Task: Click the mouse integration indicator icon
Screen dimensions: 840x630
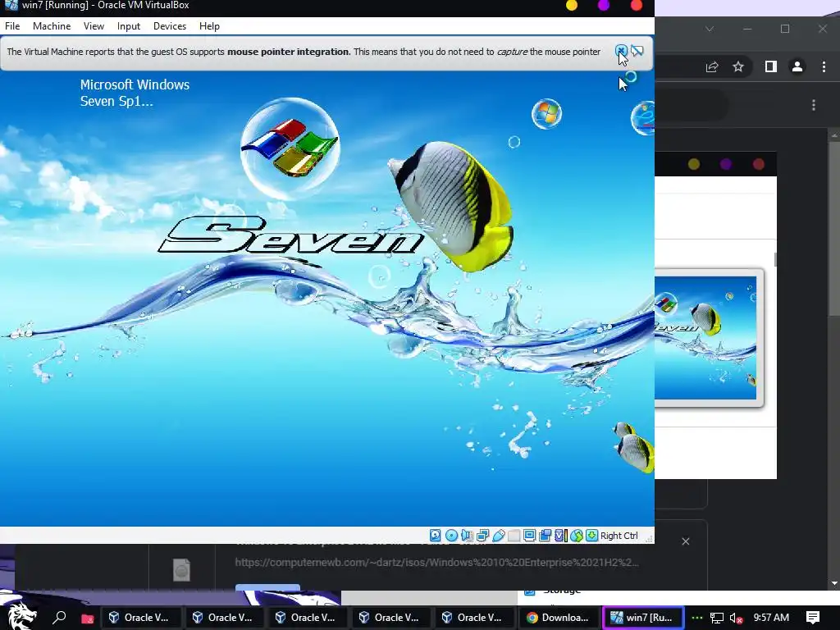Action: coord(577,535)
